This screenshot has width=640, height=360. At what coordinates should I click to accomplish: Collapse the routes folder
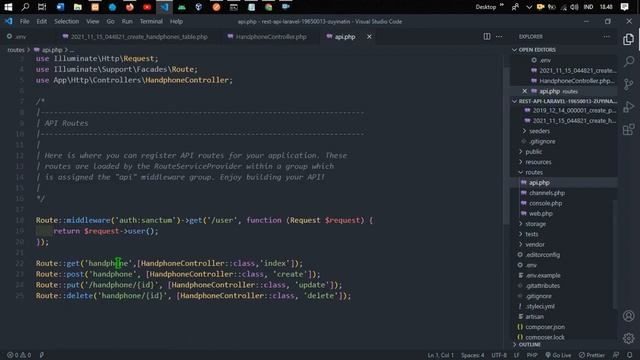coord(534,172)
